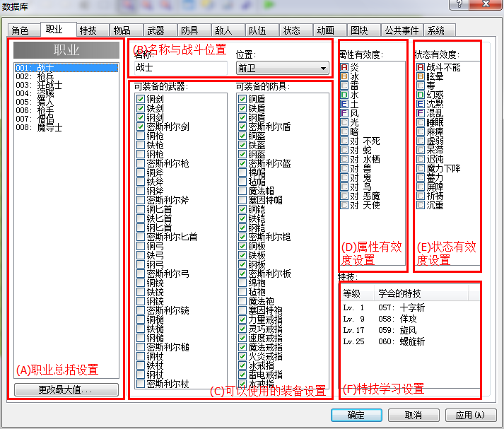Select the Lv. 17 旋风 skill row

(x=410, y=330)
